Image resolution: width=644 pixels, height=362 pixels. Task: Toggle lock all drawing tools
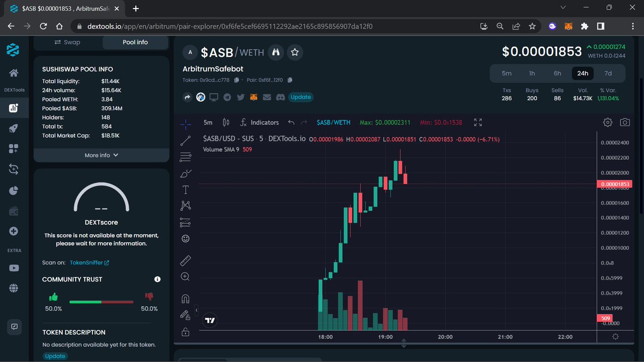(186, 331)
